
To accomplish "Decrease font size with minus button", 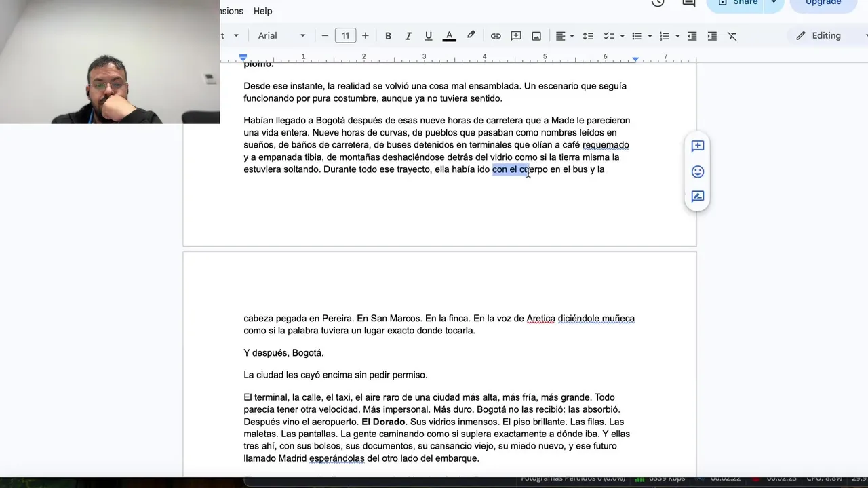I will (x=325, y=36).
